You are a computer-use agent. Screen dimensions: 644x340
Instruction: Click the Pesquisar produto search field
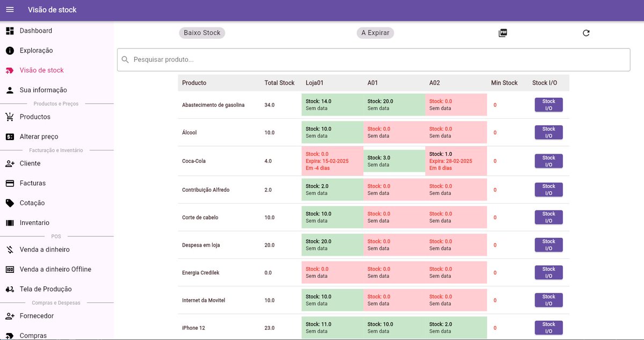(374, 60)
